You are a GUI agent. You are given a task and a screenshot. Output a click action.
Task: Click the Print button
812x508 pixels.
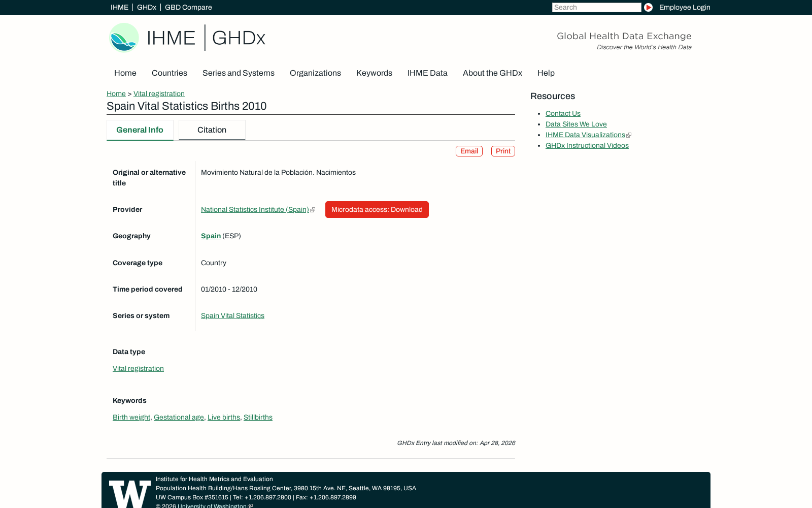[x=503, y=151]
